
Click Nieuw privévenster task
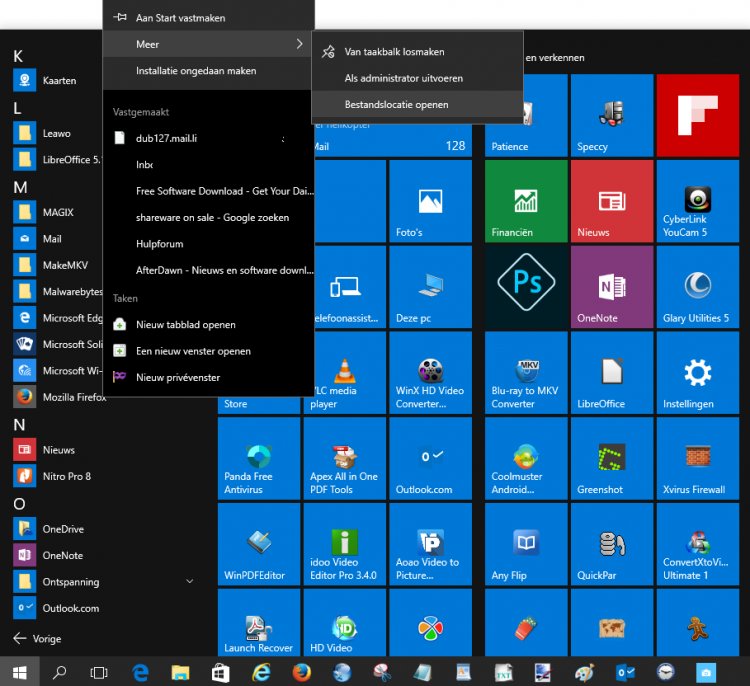[178, 377]
